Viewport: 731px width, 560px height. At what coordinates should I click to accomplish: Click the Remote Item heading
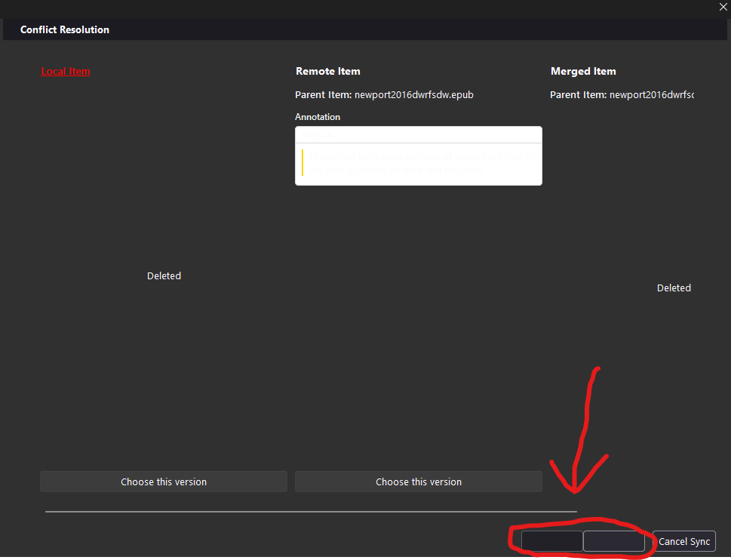point(327,72)
